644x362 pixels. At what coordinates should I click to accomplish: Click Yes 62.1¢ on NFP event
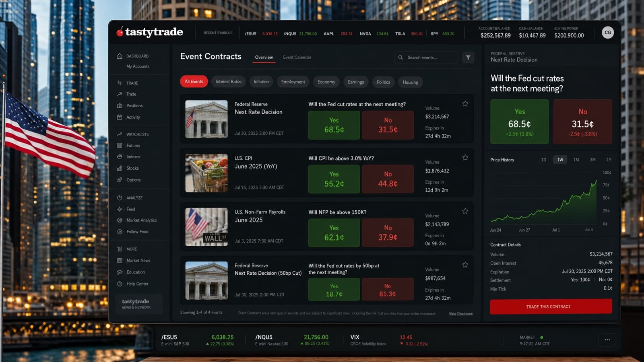pyautogui.click(x=334, y=232)
